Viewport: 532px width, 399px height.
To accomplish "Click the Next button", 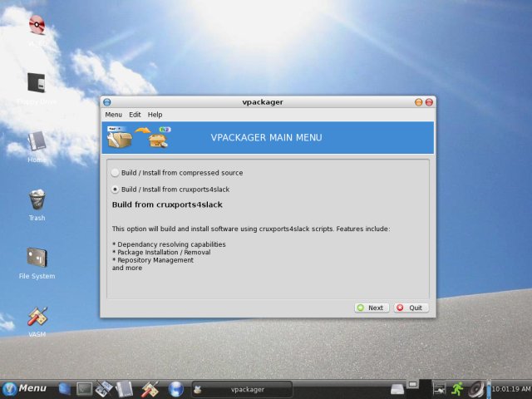I will 372,308.
